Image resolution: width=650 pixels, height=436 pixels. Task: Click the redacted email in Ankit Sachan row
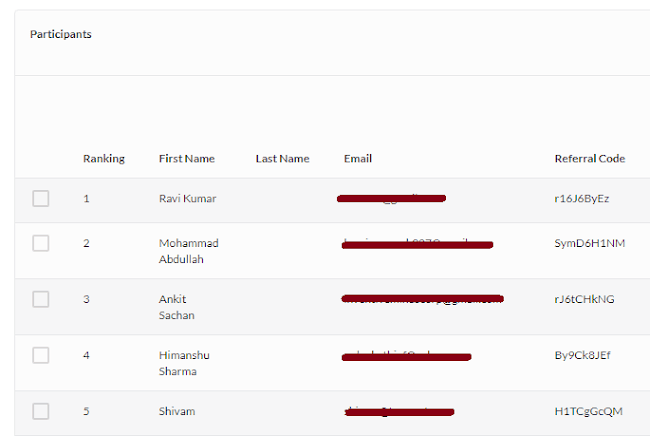click(422, 299)
